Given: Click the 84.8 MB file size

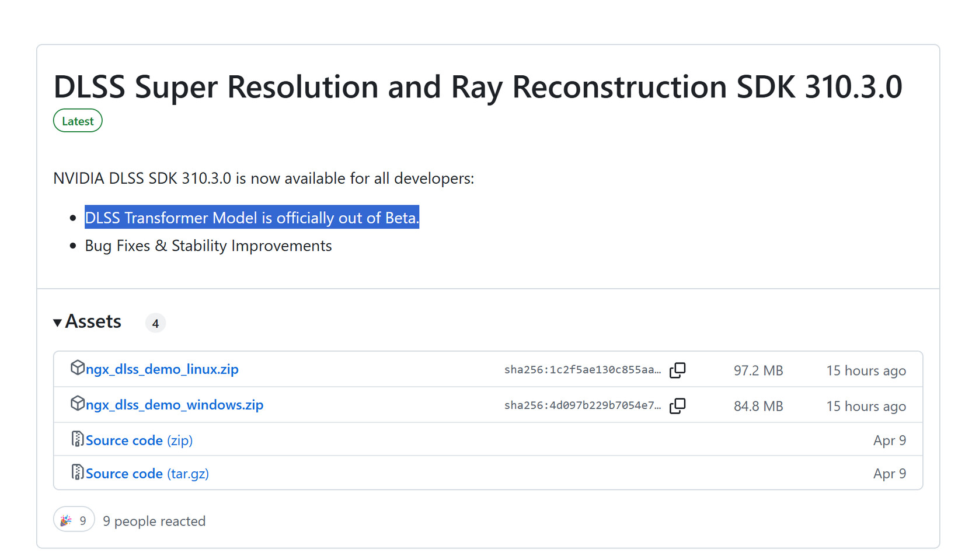Looking at the screenshot, I should (758, 406).
